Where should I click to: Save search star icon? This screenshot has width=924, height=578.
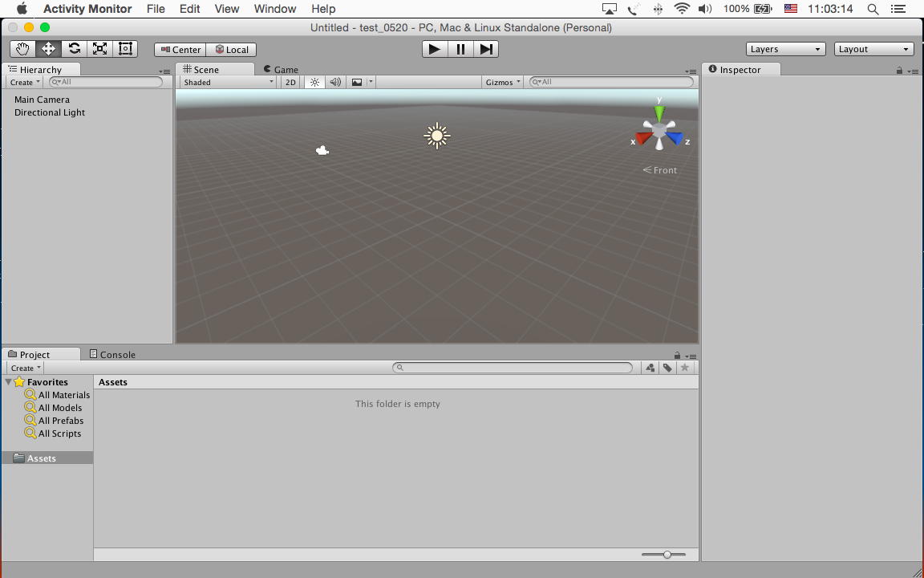685,368
